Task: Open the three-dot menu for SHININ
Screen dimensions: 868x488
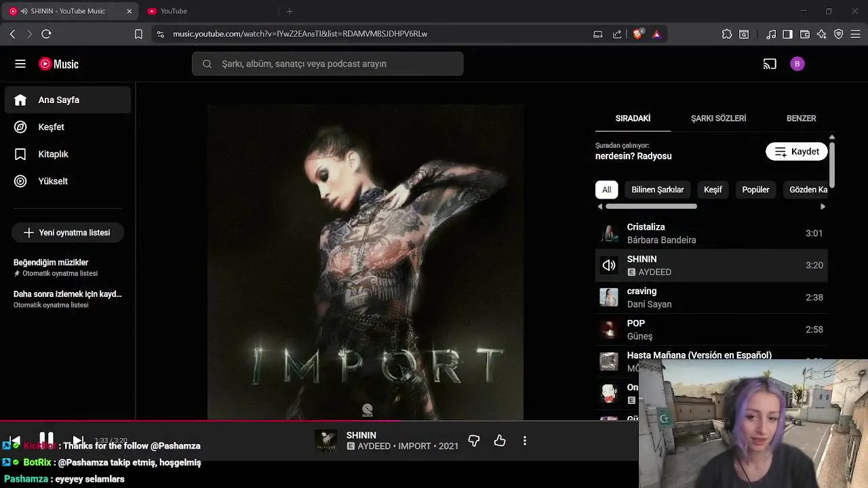Action: point(524,441)
